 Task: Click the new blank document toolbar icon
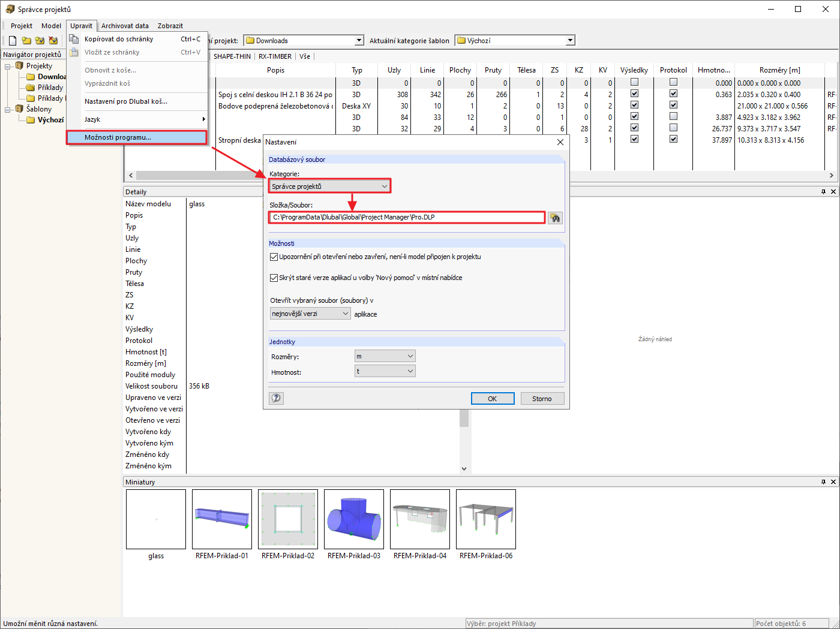pos(13,41)
